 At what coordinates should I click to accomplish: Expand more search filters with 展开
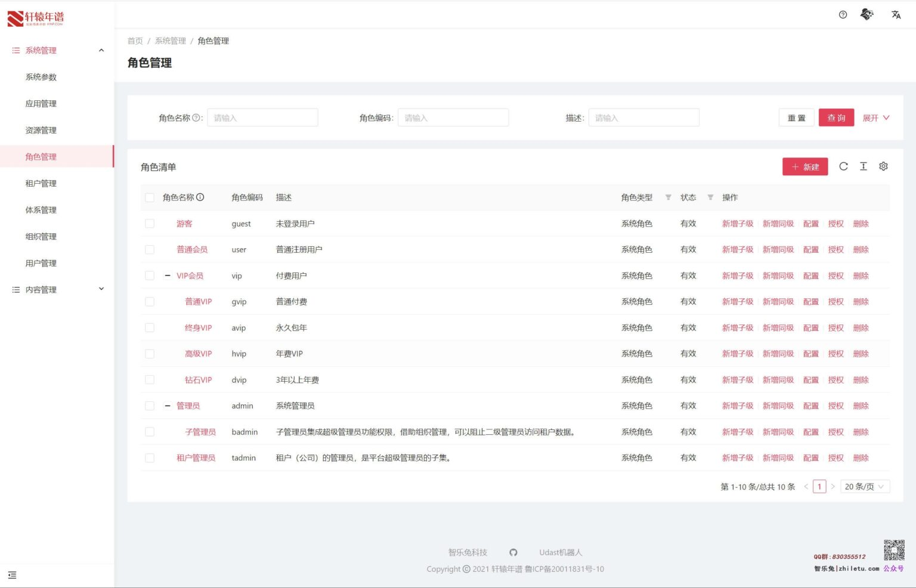(876, 117)
